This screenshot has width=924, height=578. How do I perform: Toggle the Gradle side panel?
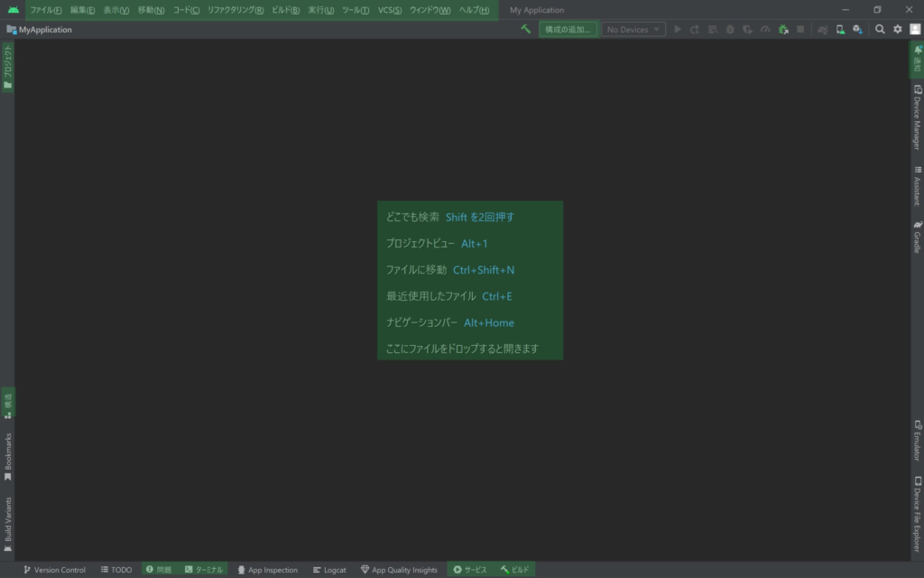click(x=917, y=237)
